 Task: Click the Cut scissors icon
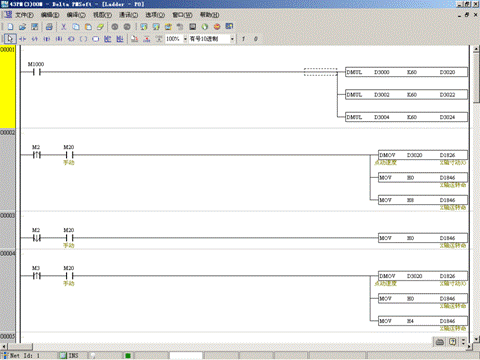pos(64,27)
